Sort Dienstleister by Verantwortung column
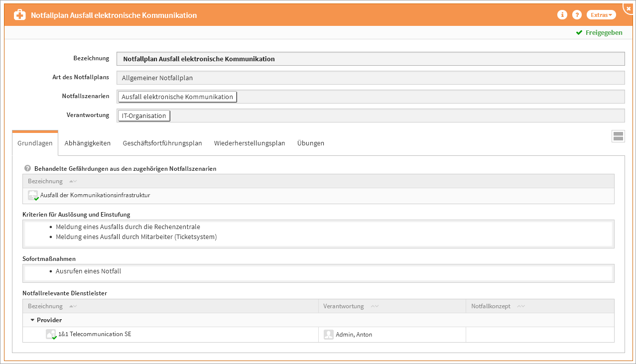The image size is (636, 364). pos(344,306)
